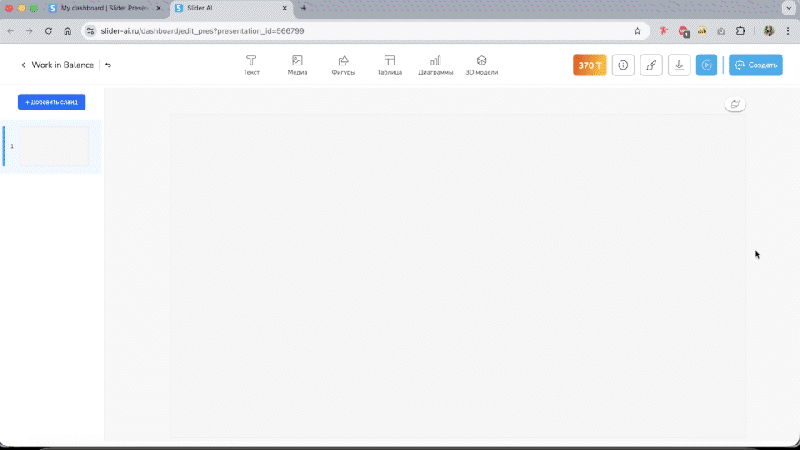Undo the last action in the editor header

coord(108,65)
